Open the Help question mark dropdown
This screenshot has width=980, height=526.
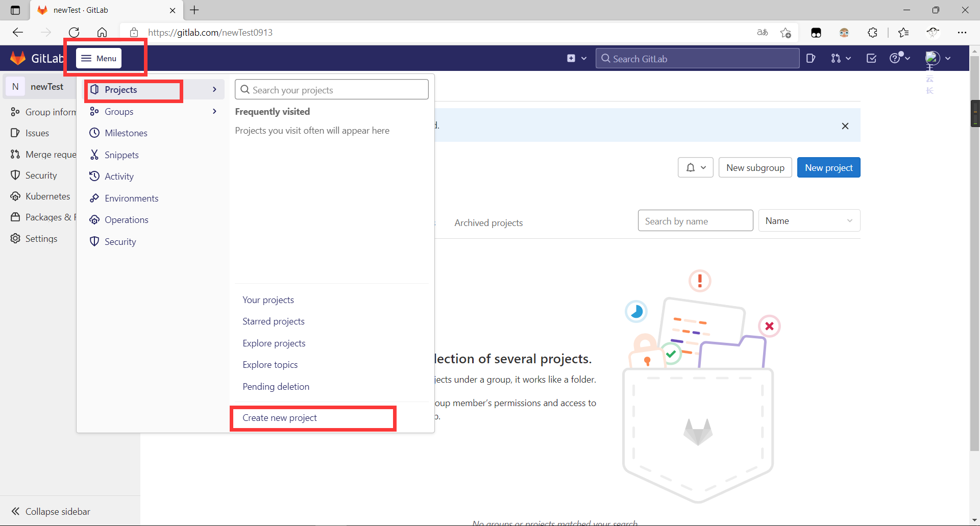[x=900, y=58]
